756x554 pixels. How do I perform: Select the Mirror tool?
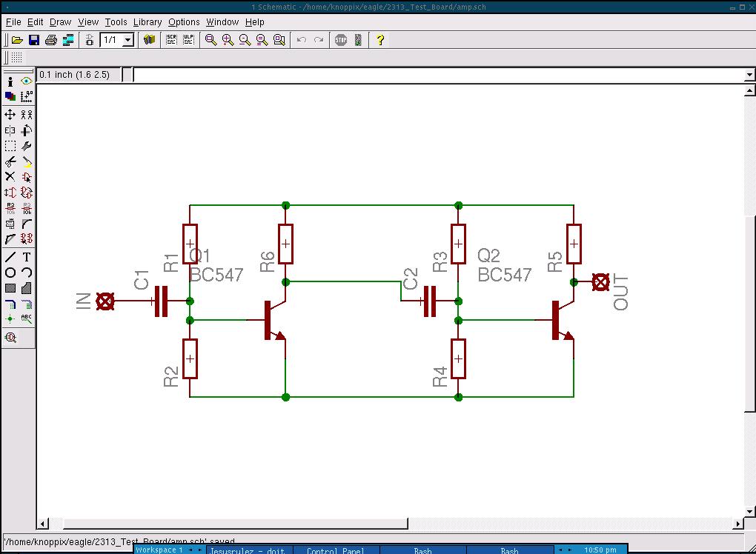click(x=10, y=130)
